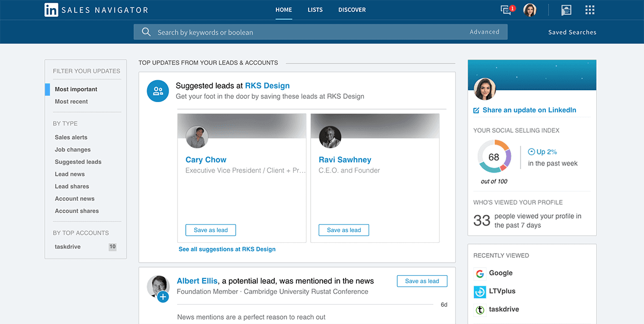The width and height of the screenshot is (644, 324).
Task: Open LTVplus in Recently Viewed
Action: point(502,292)
